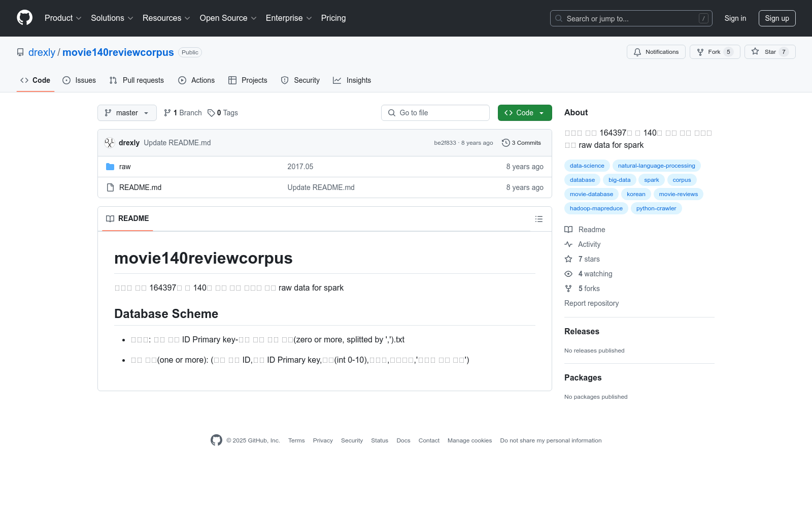The width and height of the screenshot is (812, 508).
Task: Click the drexly commit author avatar
Action: tap(110, 143)
